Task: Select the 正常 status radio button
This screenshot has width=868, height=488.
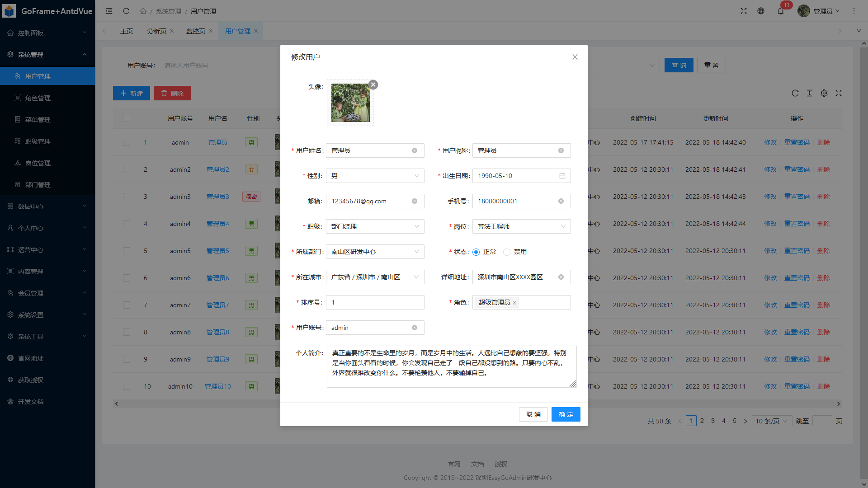Action: point(476,252)
